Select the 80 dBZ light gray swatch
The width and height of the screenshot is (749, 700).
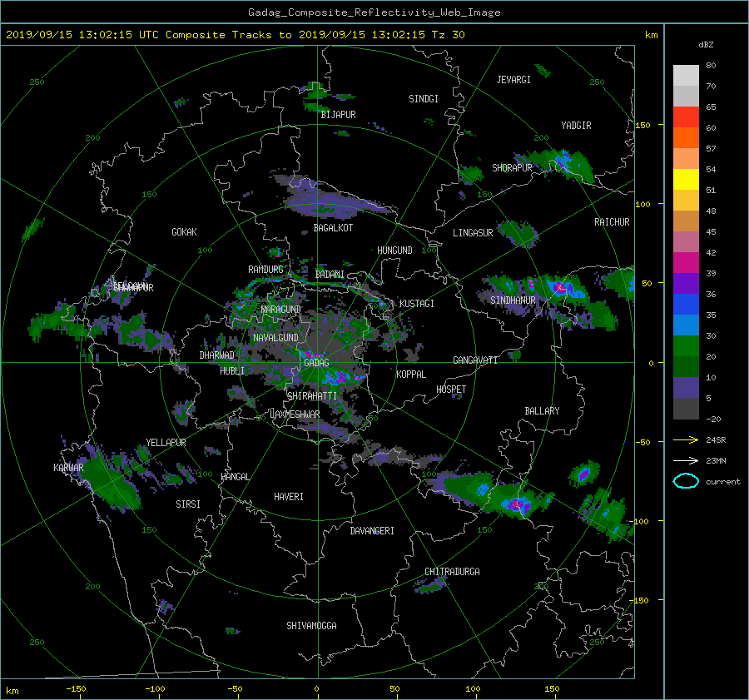point(686,75)
